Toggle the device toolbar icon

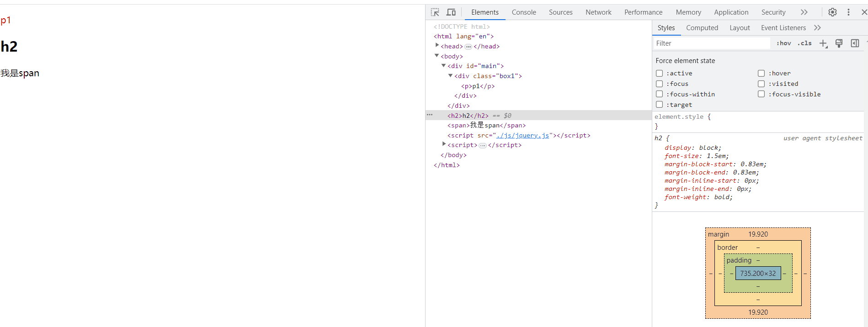coord(451,12)
